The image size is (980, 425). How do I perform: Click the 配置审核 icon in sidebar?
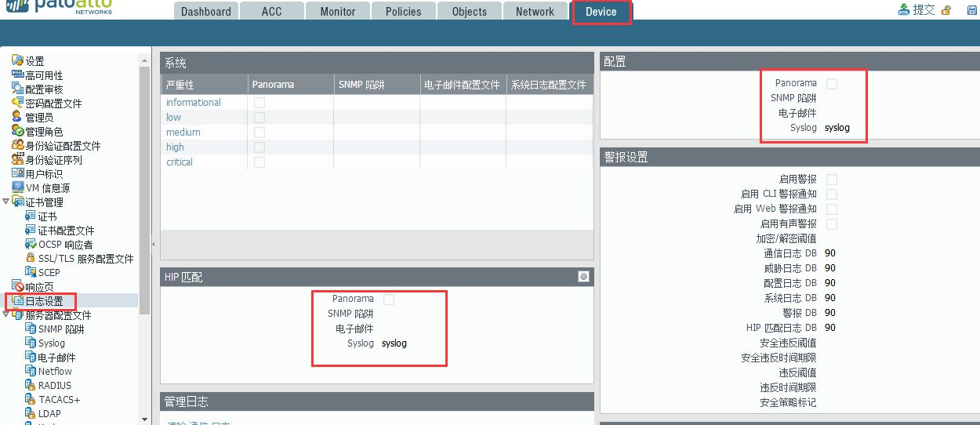[x=17, y=89]
